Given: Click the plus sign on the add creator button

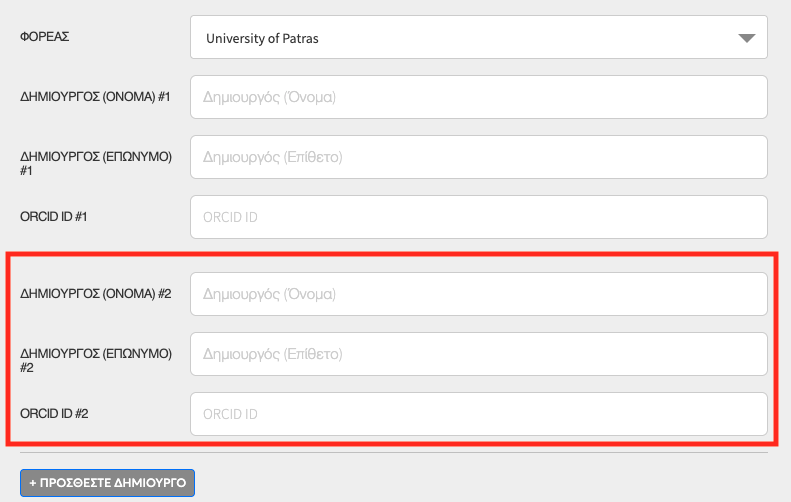Looking at the screenshot, I should (x=33, y=483).
